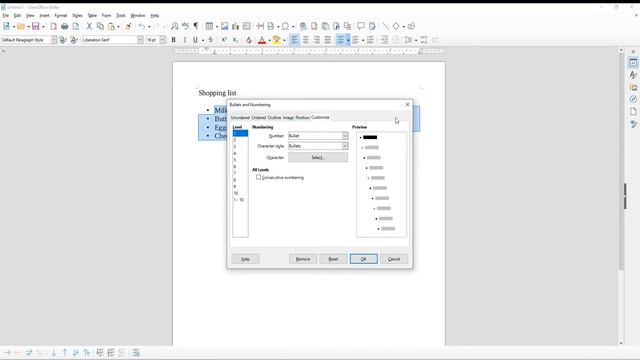This screenshot has height=360, width=640.
Task: Open the Paragraph Style dropdown
Action: click(x=54, y=40)
